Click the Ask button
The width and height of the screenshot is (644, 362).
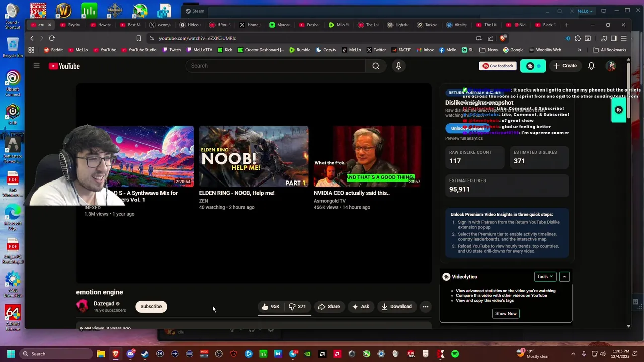(x=360, y=307)
